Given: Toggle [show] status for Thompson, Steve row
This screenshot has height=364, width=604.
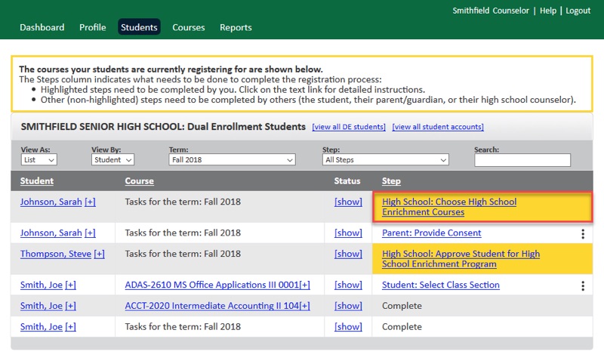Looking at the screenshot, I should 348,254.
